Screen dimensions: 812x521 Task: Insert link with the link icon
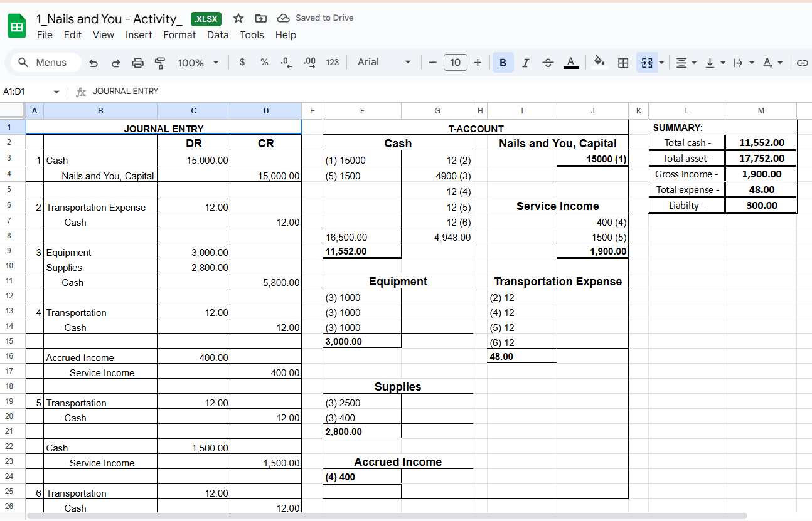pos(801,63)
